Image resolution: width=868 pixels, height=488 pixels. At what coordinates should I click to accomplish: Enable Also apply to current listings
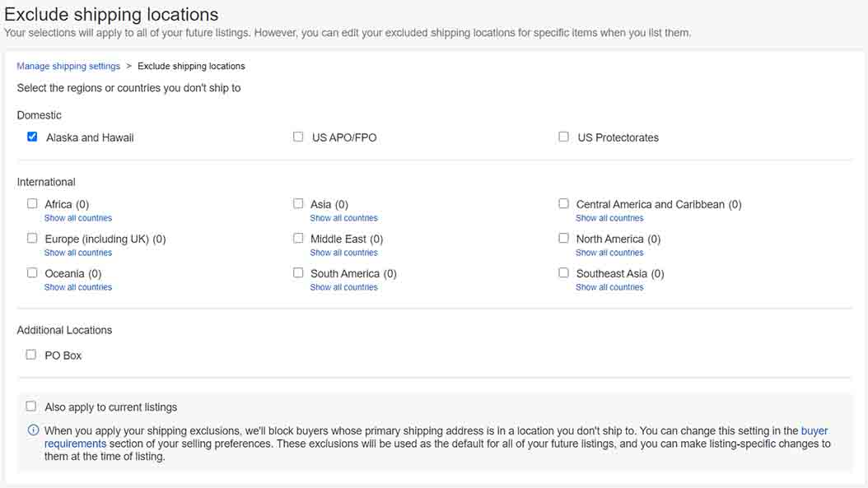(x=31, y=407)
